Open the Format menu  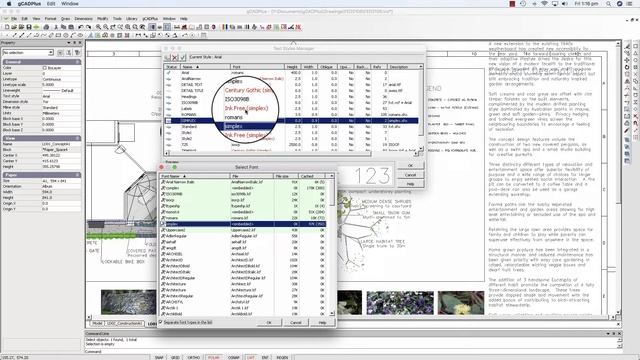point(51,19)
